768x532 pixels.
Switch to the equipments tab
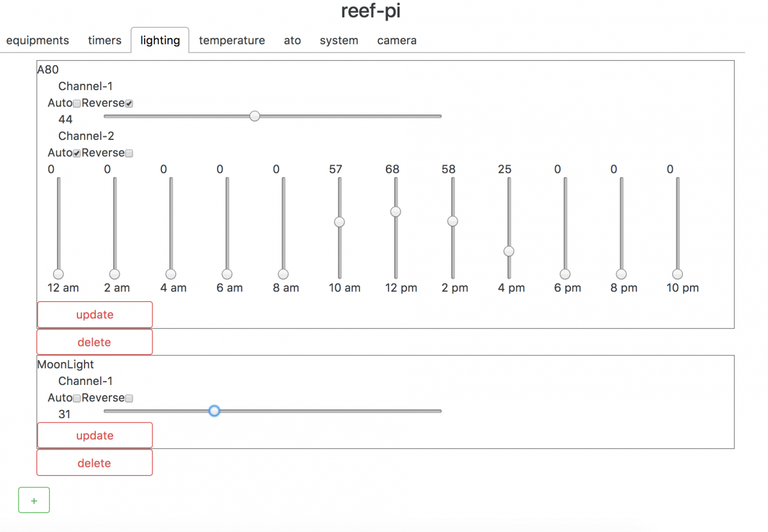click(x=38, y=40)
